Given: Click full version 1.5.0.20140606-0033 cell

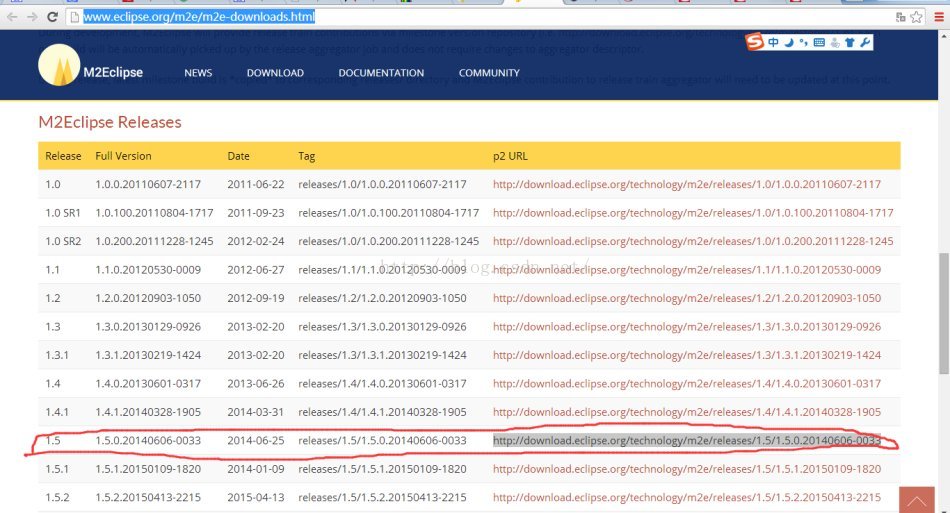Looking at the screenshot, I should (148, 440).
